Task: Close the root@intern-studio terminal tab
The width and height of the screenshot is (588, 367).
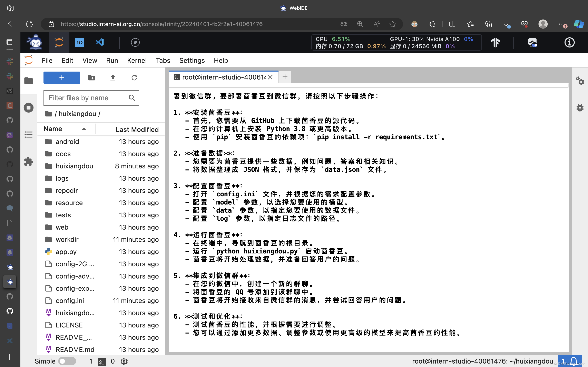Action: click(270, 77)
